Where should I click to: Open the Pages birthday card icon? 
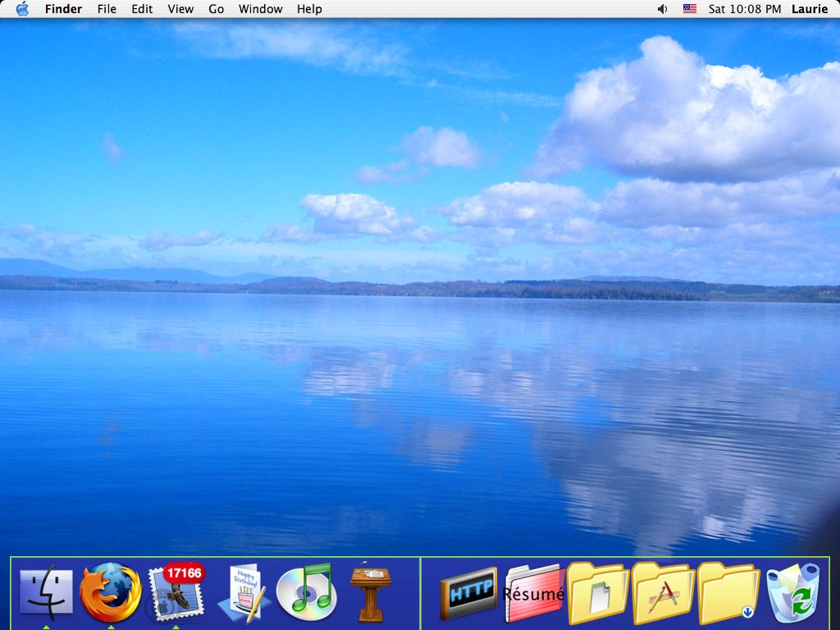(x=244, y=593)
